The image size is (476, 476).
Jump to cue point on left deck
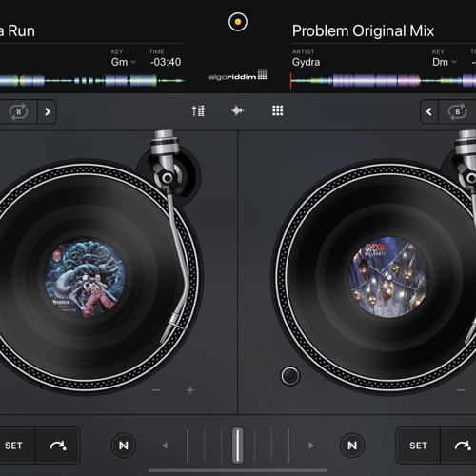tap(57, 446)
